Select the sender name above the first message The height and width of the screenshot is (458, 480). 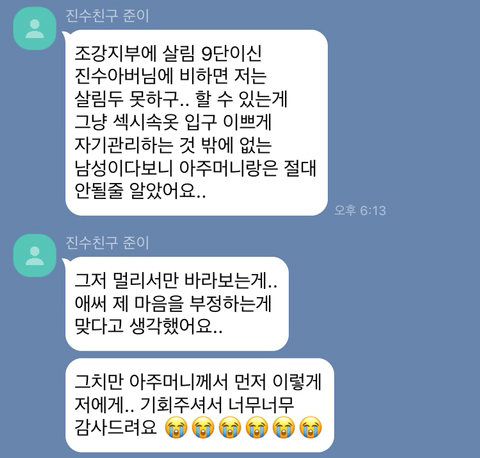pyautogui.click(x=107, y=16)
